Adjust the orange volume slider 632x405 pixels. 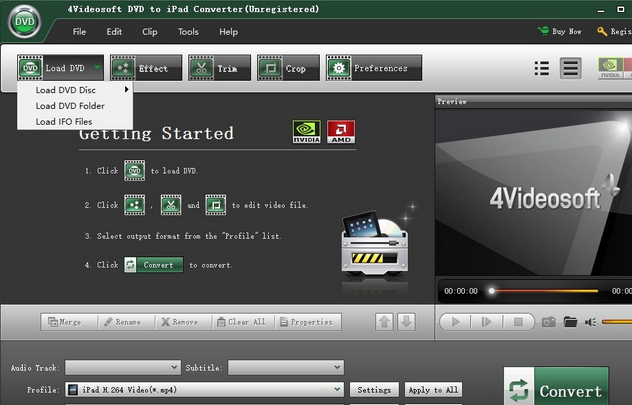coord(617,322)
